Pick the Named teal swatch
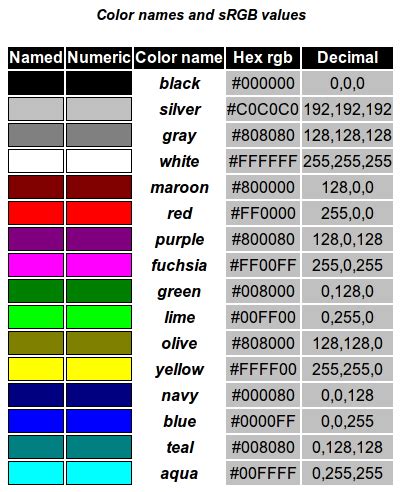 (36, 447)
